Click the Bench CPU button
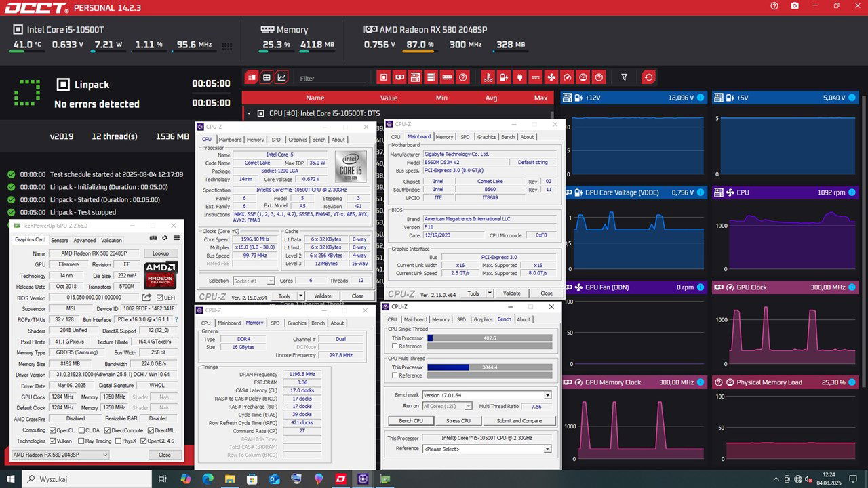Screen dimensions: 868x488 coord(410,421)
